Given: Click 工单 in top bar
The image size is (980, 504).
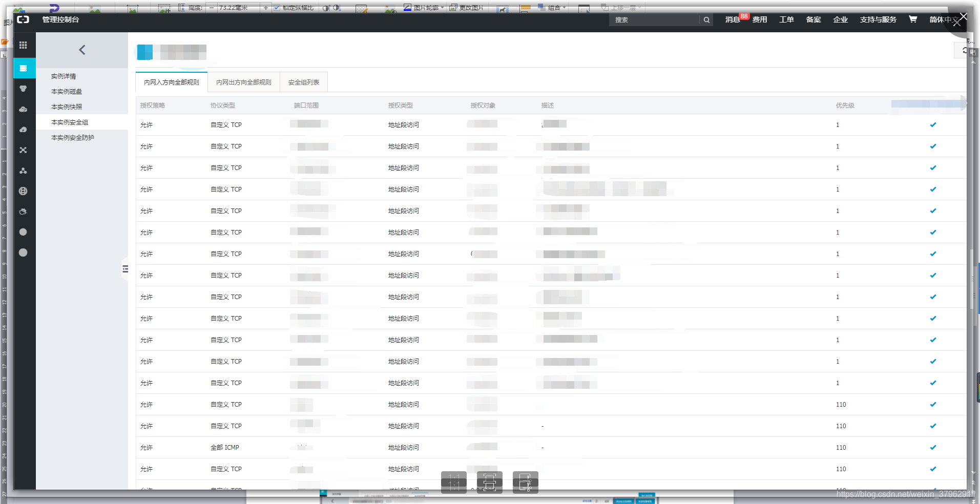Looking at the screenshot, I should pos(786,19).
